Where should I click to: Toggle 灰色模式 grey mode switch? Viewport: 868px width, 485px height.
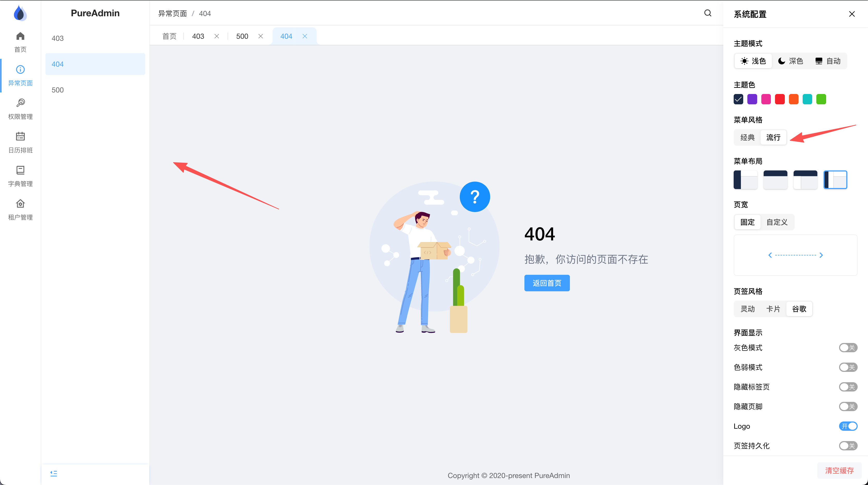click(848, 348)
